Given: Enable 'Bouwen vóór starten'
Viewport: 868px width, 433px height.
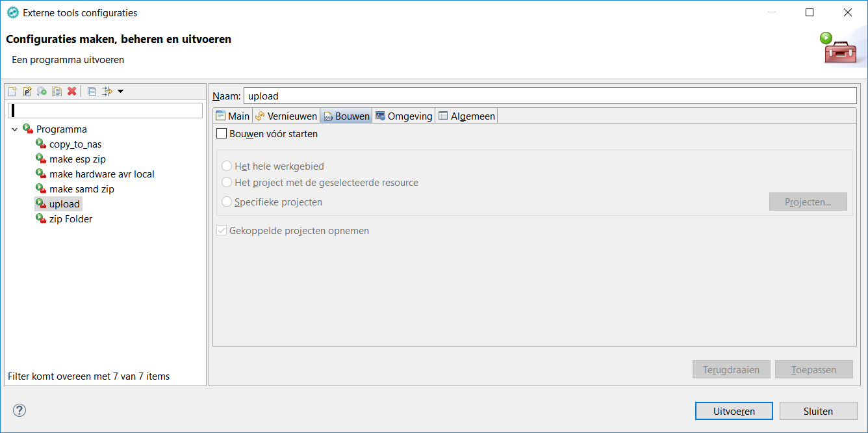Looking at the screenshot, I should click(222, 133).
